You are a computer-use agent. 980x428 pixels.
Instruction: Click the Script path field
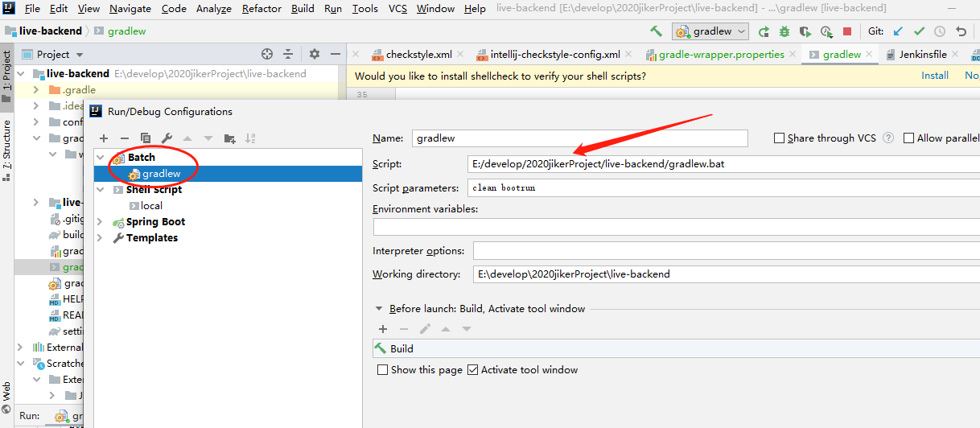(x=723, y=163)
